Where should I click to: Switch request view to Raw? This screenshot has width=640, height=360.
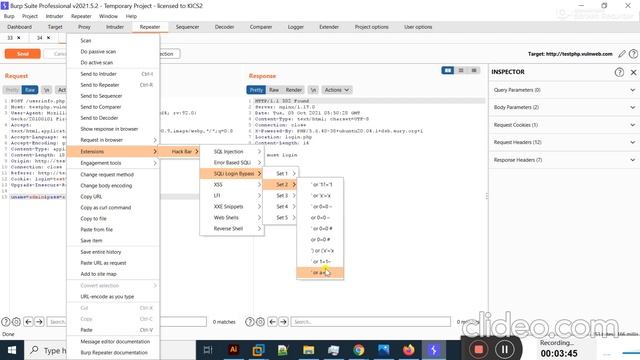coord(30,90)
